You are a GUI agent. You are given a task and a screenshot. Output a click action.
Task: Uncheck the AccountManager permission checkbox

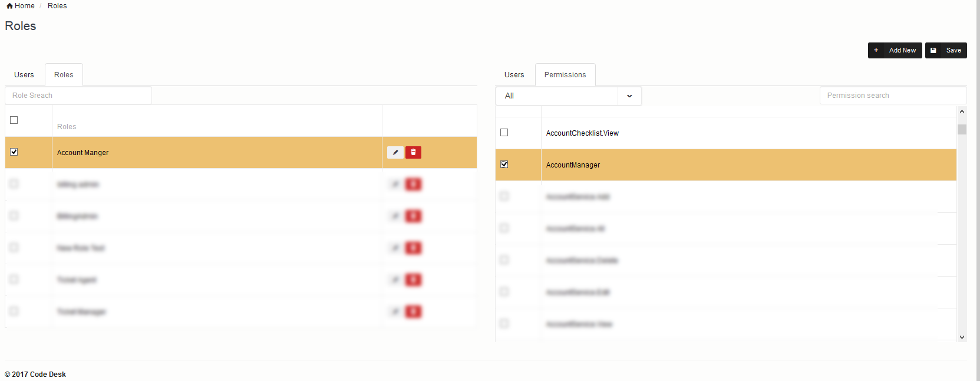(504, 165)
